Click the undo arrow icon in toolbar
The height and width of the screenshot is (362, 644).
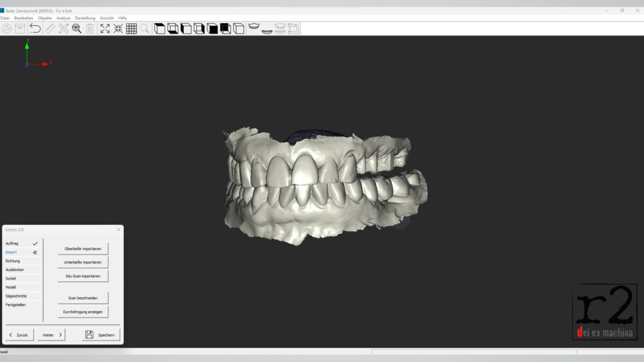35,28
